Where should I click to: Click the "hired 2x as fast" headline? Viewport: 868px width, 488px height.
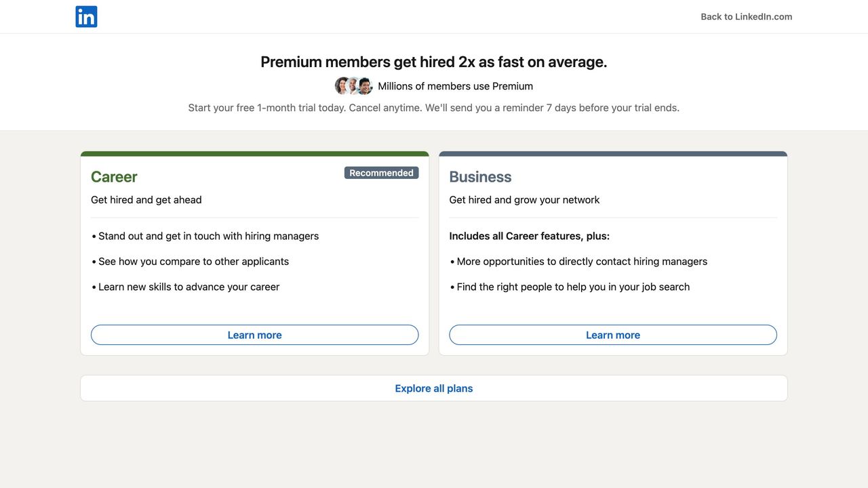click(434, 62)
